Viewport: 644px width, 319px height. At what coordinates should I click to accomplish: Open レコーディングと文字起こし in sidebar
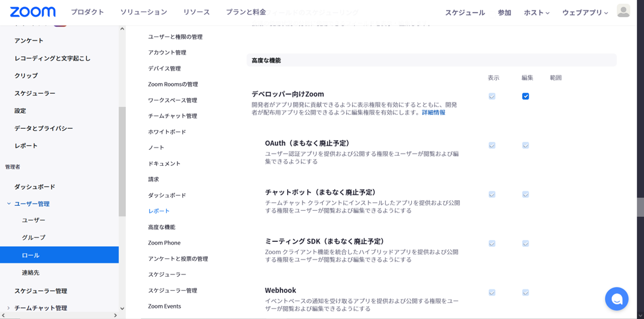[52, 58]
